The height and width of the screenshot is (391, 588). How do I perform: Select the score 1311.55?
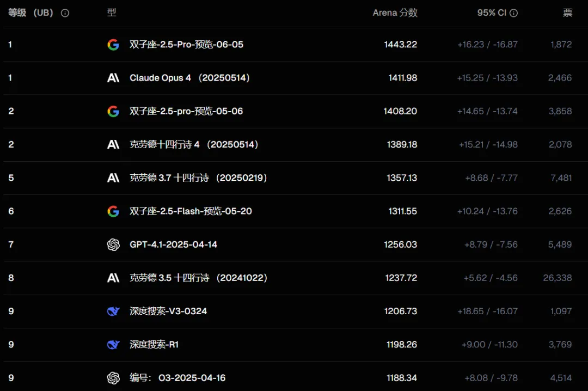coord(403,211)
